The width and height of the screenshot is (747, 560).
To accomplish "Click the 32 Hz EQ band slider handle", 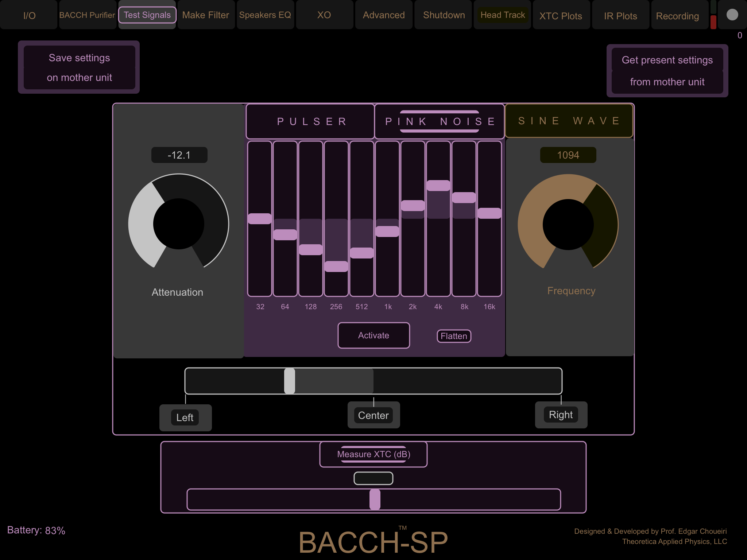I will coord(260,218).
